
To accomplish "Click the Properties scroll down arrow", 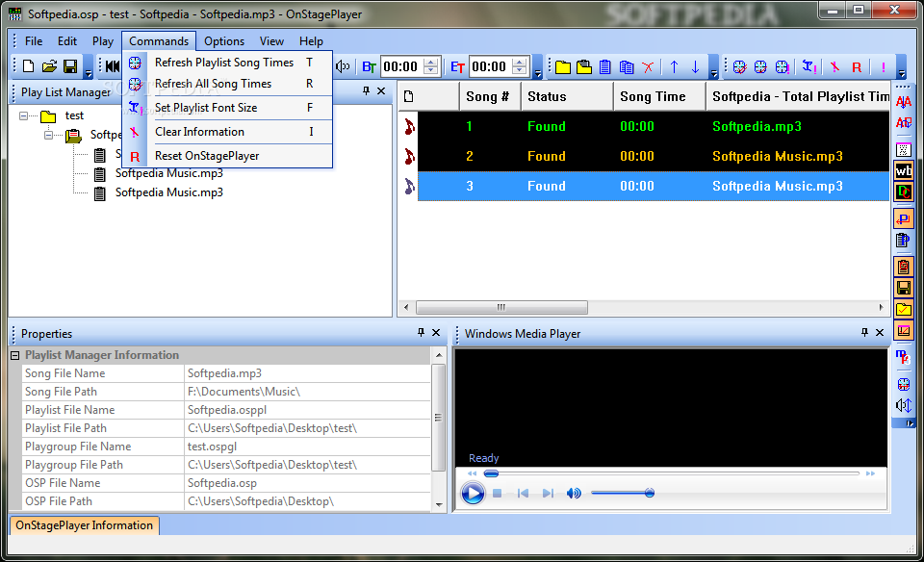I will pyautogui.click(x=439, y=504).
